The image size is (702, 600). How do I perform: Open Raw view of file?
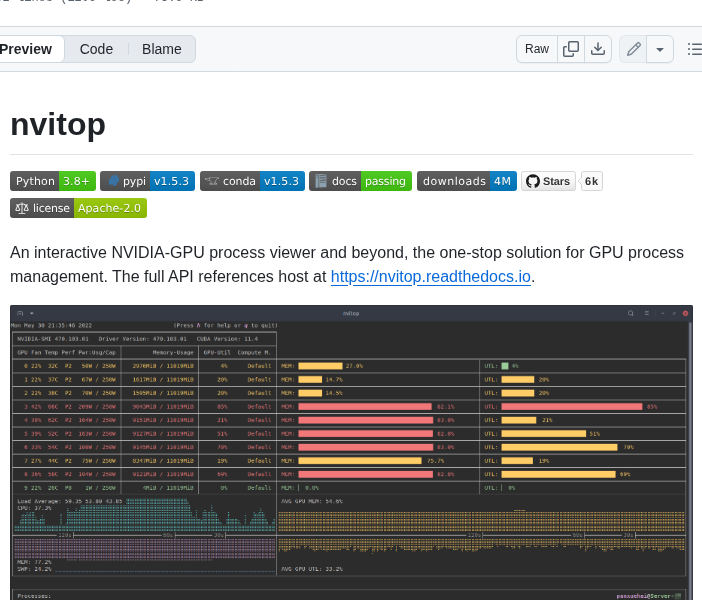(537, 49)
